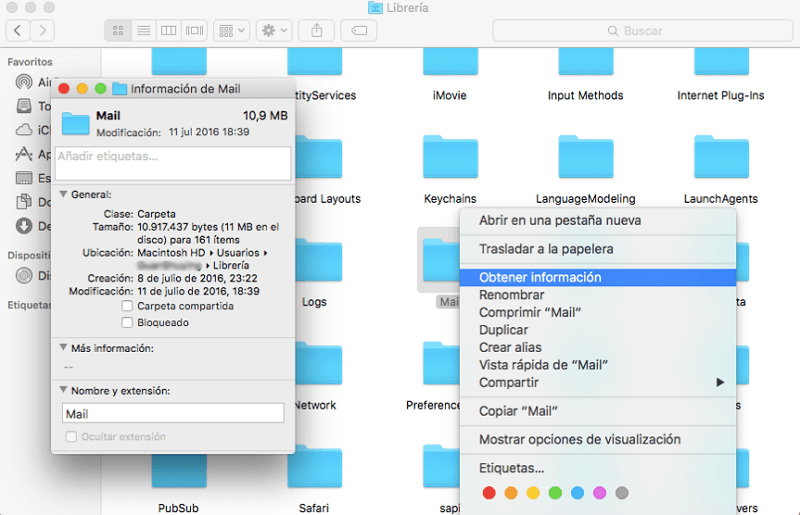
Task: Enable the Bloqueado checkbox
Action: pos(127,323)
